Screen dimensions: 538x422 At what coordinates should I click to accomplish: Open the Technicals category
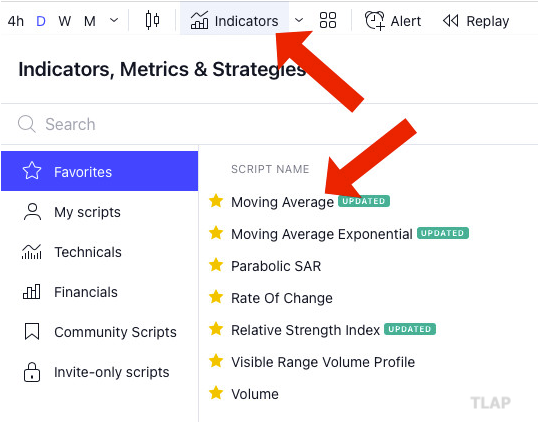pyautogui.click(x=100, y=252)
